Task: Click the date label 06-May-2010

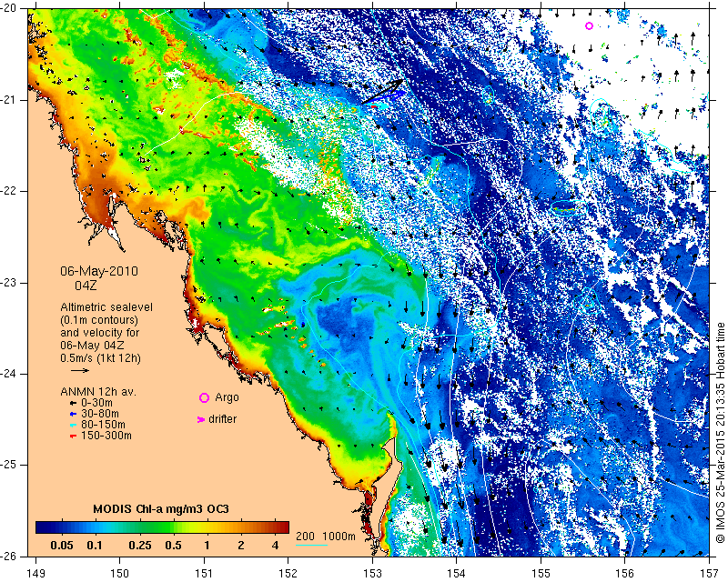Action: [x=99, y=271]
